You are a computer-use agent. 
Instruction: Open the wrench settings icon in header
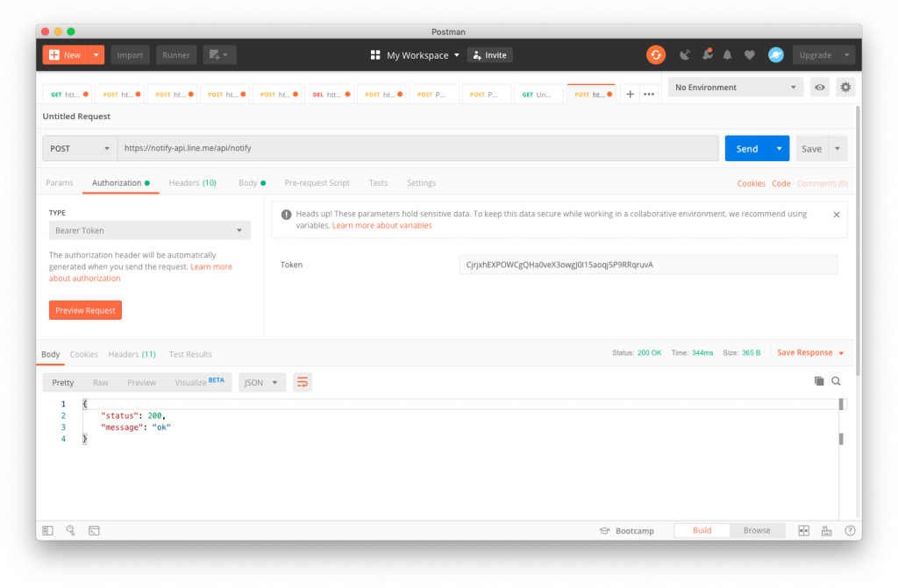coord(708,55)
